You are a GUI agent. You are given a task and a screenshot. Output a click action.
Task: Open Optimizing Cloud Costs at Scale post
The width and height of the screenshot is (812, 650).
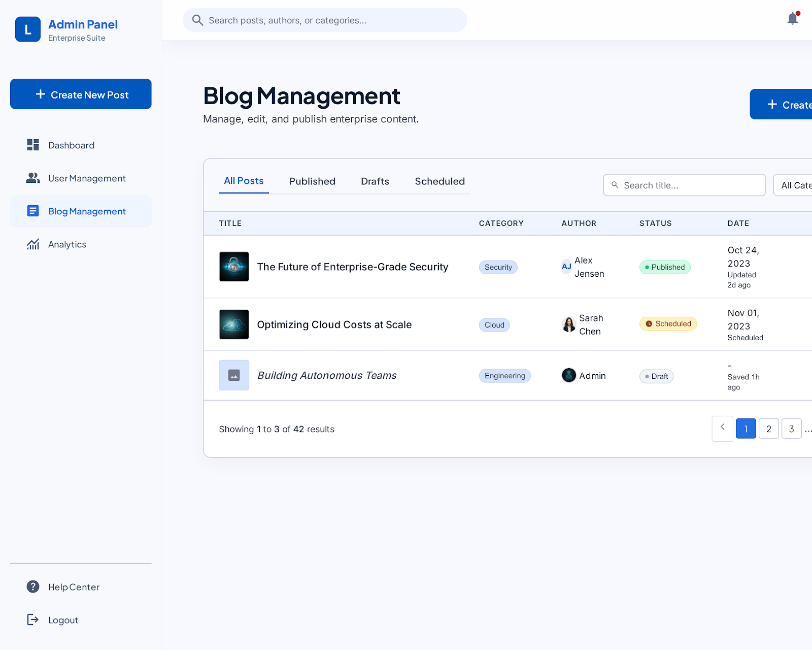[334, 324]
